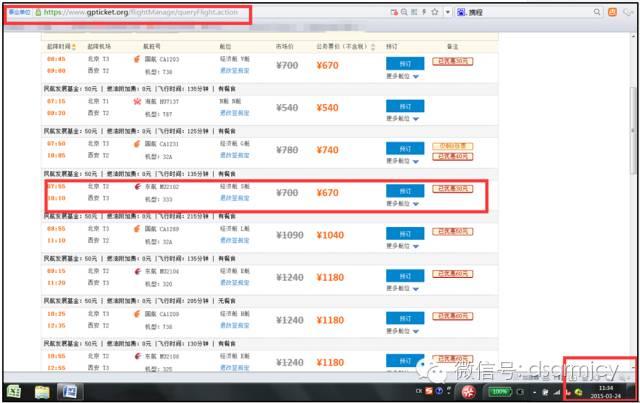Click the Hainan Airlines logo for HU7137
Viewport: 640px width, 403px height.
pyautogui.click(x=138, y=102)
